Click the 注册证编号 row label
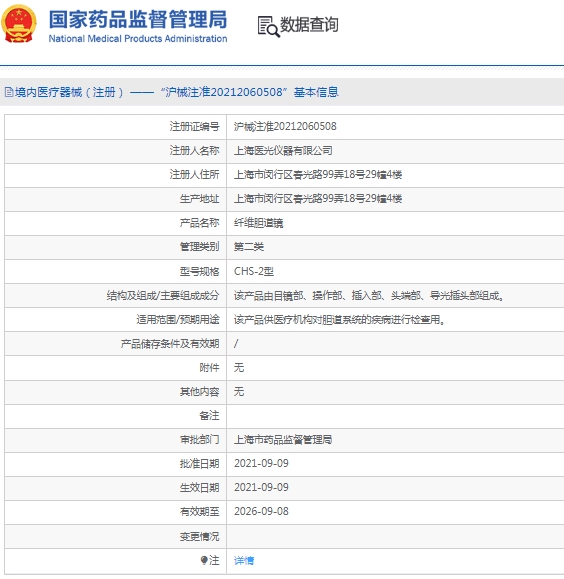564x579 pixels. [x=194, y=127]
